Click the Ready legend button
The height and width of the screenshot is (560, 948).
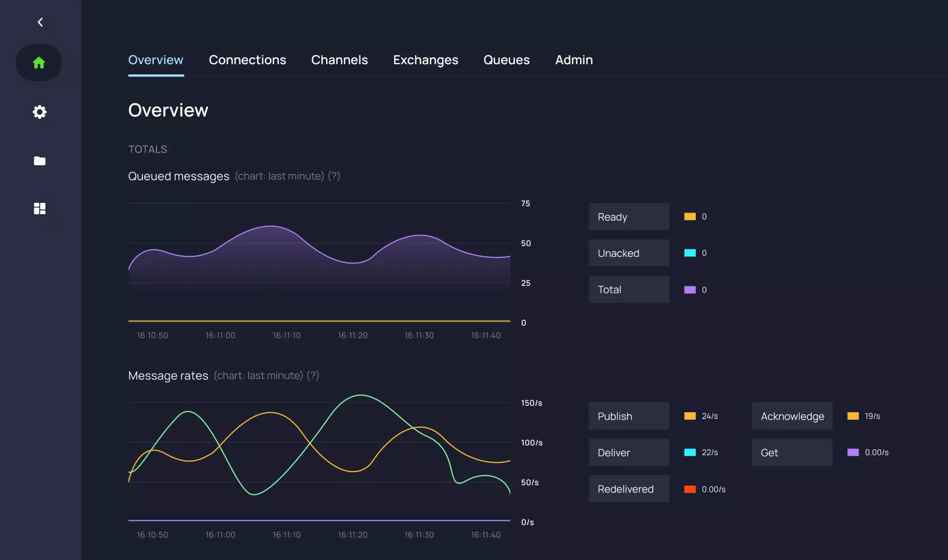pyautogui.click(x=629, y=217)
